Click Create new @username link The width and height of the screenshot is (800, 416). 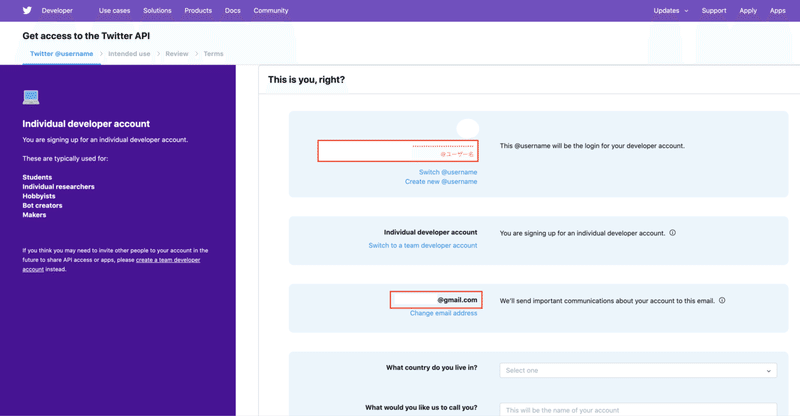coord(441,182)
